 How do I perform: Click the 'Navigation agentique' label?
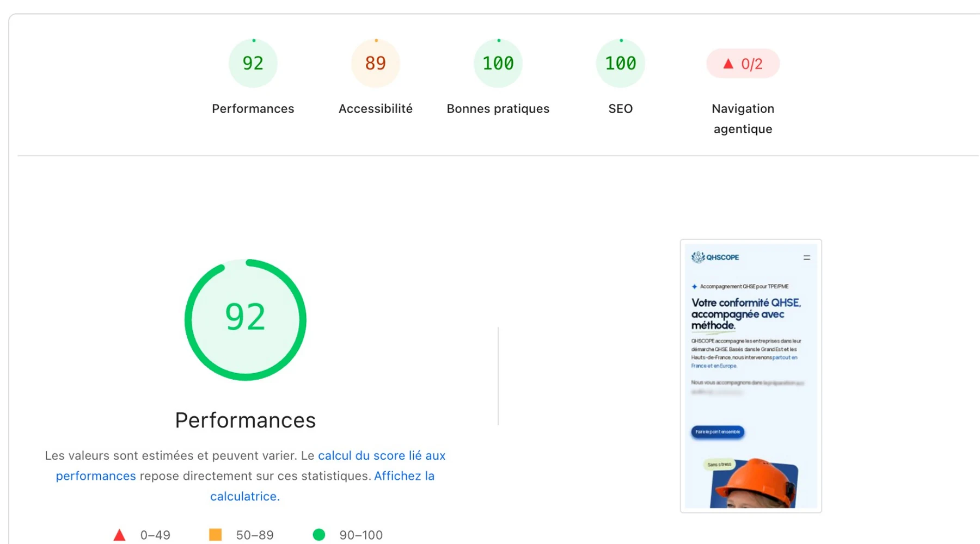(743, 119)
